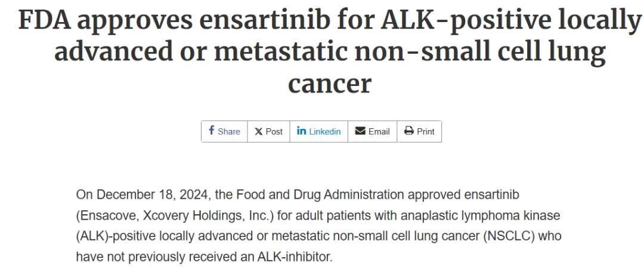Click the printer icon
This screenshot has height=268, width=644.
coord(408,131)
